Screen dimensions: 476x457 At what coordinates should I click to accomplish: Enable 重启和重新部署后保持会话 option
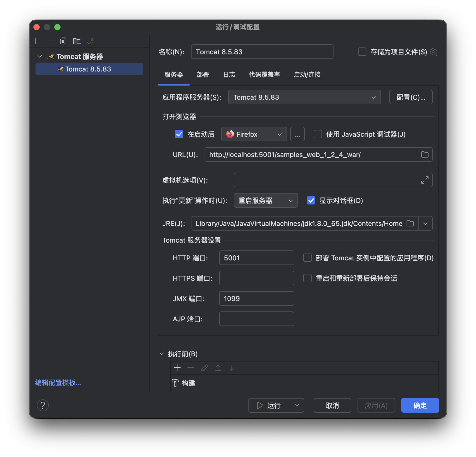(307, 278)
